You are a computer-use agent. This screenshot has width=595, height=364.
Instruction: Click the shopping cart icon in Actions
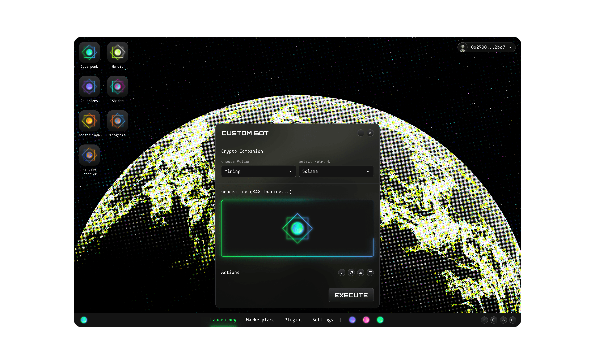[x=351, y=272]
